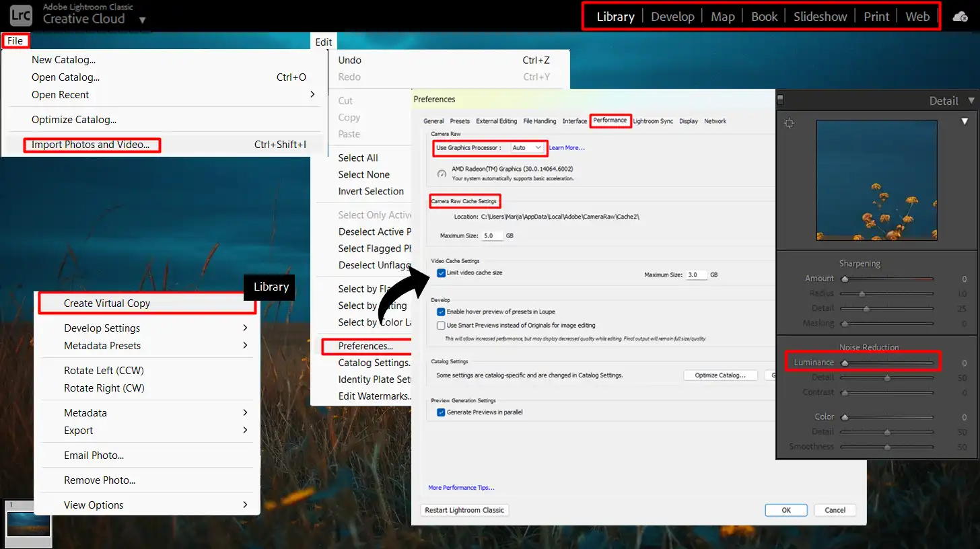Open the Web module
Viewport: 980px width, 549px height.
(x=917, y=17)
